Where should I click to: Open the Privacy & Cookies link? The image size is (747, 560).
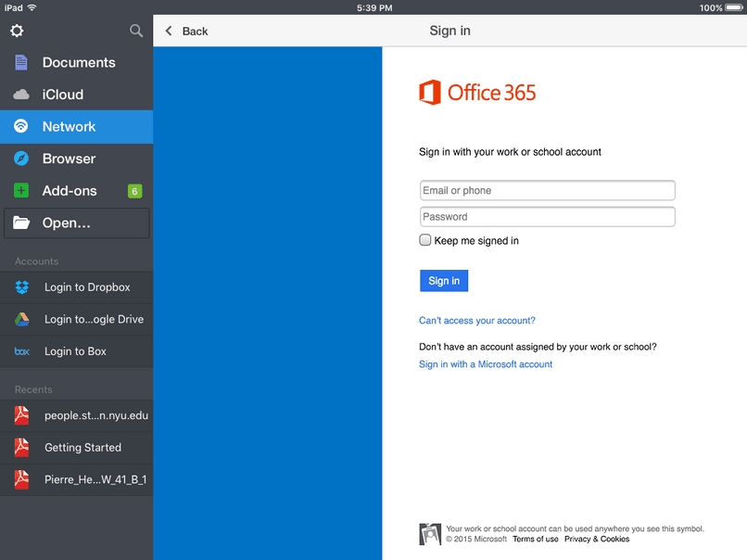coord(597,539)
